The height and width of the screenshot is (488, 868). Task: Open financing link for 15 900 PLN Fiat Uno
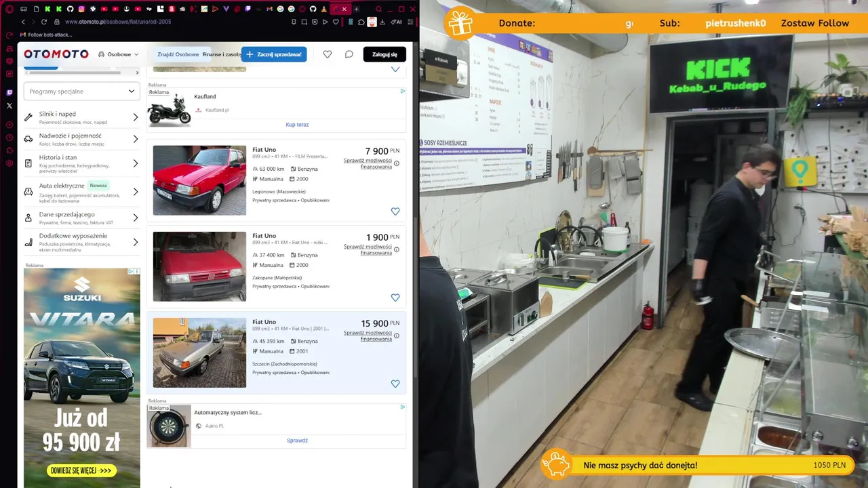(x=368, y=335)
